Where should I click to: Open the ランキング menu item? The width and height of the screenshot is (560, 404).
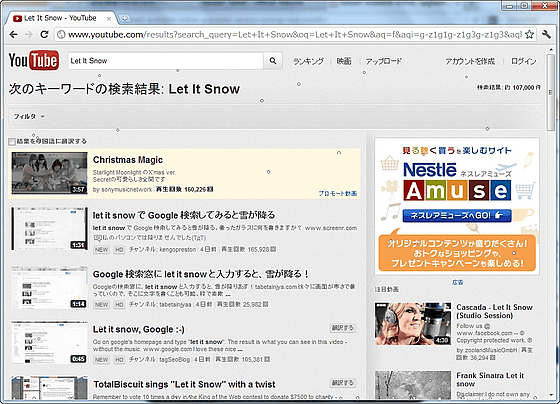(x=309, y=61)
